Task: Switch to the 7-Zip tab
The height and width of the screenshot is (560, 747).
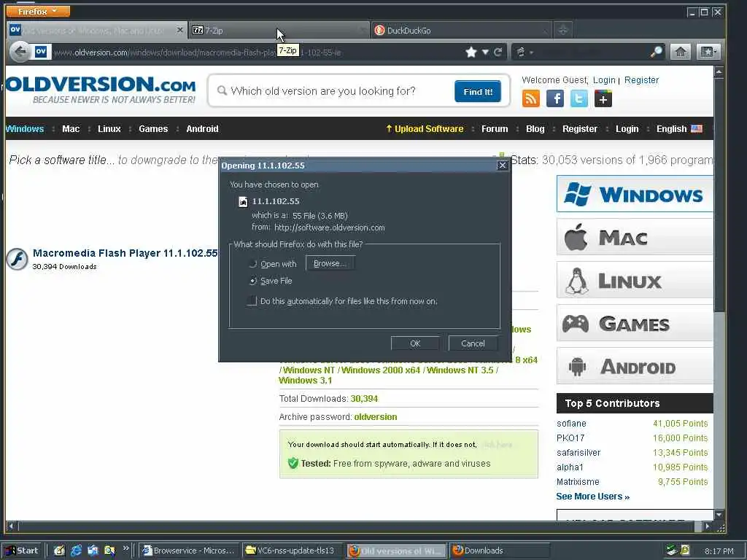Action: point(279,30)
